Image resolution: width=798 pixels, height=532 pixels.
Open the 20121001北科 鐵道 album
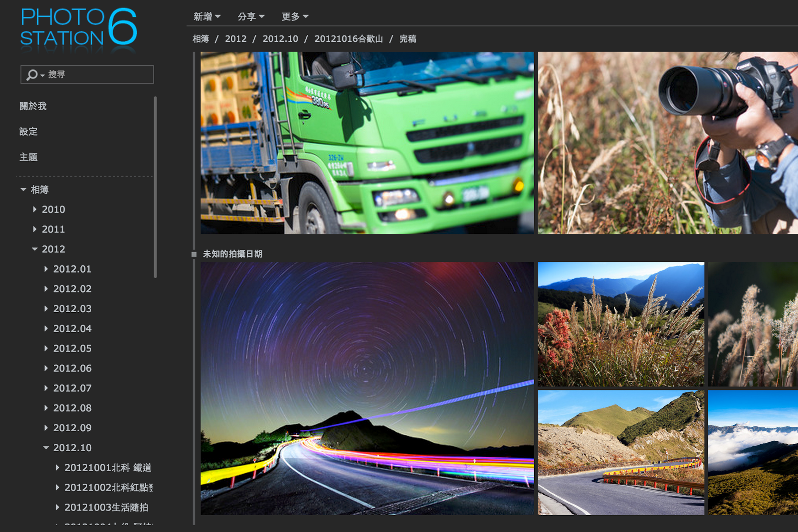click(108, 468)
